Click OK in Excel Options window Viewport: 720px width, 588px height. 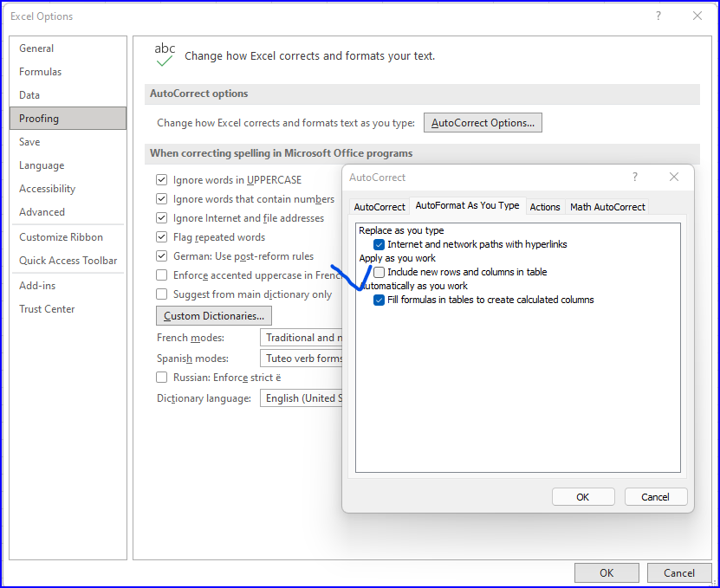[x=606, y=573]
